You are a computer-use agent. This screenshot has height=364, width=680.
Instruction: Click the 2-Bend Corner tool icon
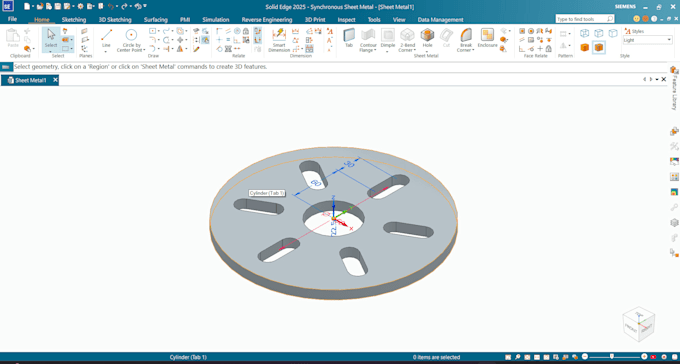pos(407,36)
